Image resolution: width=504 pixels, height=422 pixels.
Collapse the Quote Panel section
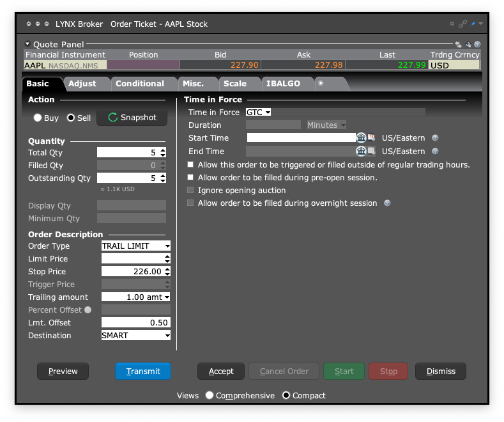[x=27, y=45]
